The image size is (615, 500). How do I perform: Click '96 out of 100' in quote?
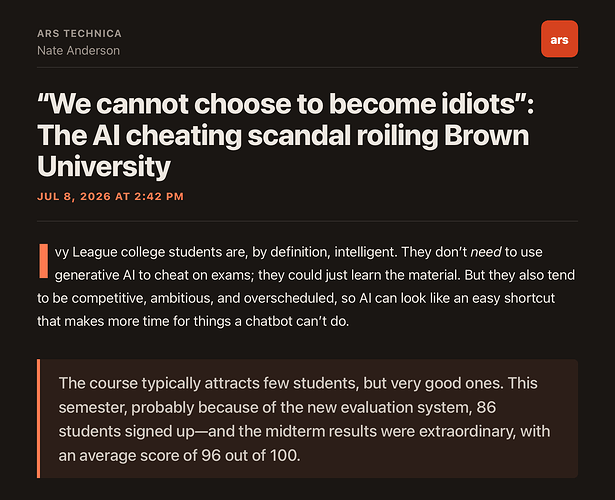coord(251,455)
